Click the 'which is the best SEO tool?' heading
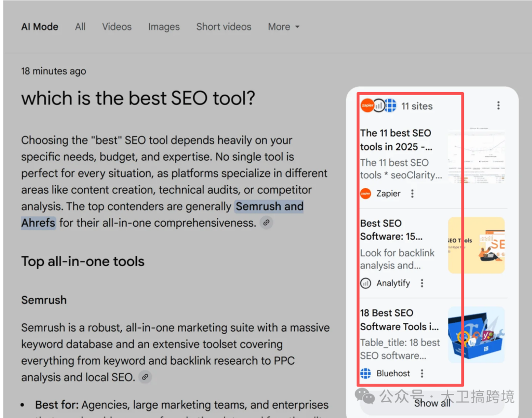The image size is (532, 418). coord(138,99)
